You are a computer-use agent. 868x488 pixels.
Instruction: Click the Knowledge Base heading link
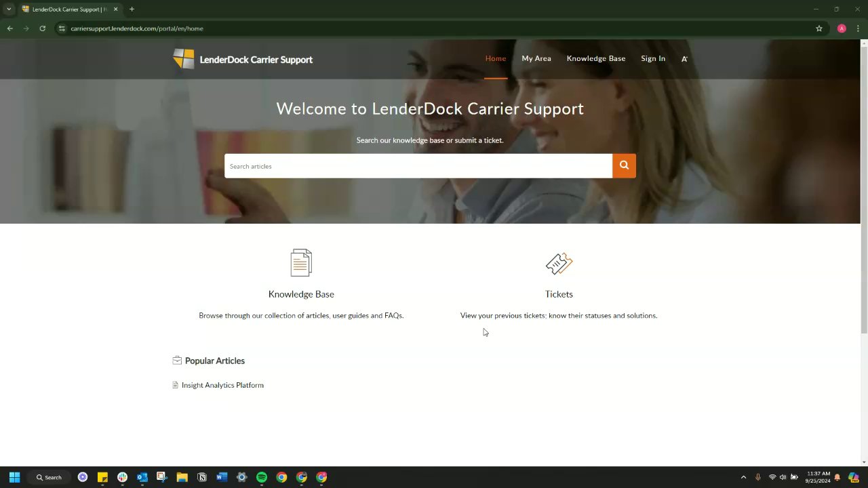[301, 294]
